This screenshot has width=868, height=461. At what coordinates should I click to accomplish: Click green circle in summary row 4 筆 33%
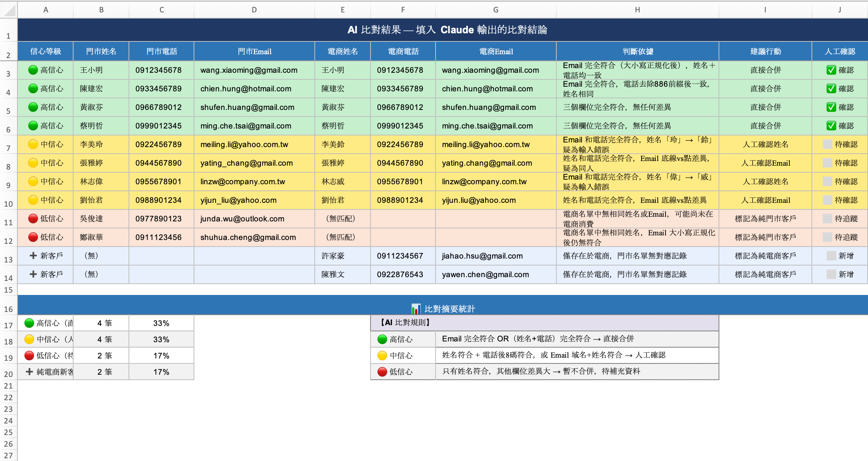[29, 323]
